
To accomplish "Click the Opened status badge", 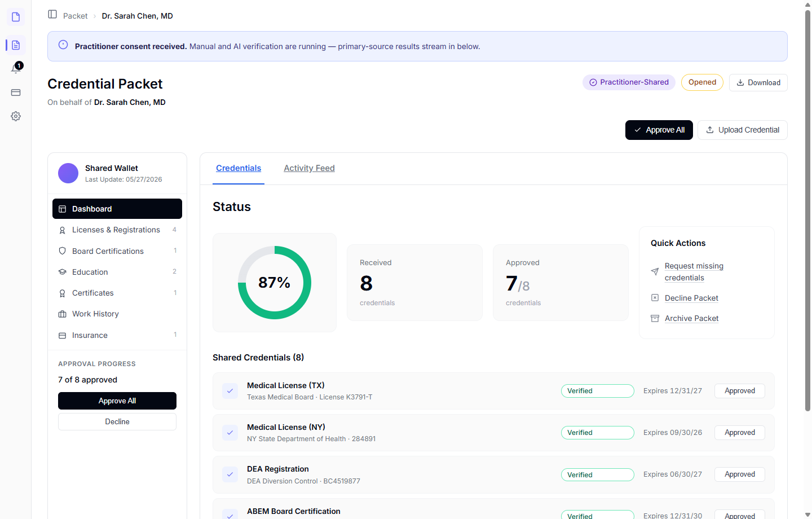I will point(702,82).
